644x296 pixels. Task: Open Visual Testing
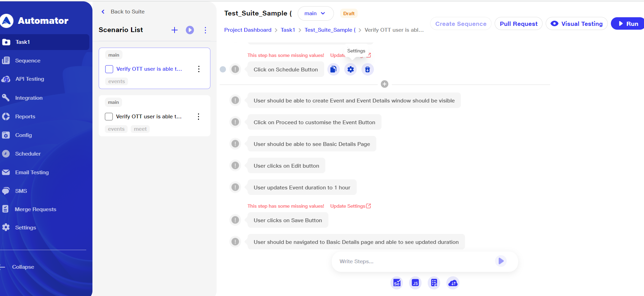577,24
